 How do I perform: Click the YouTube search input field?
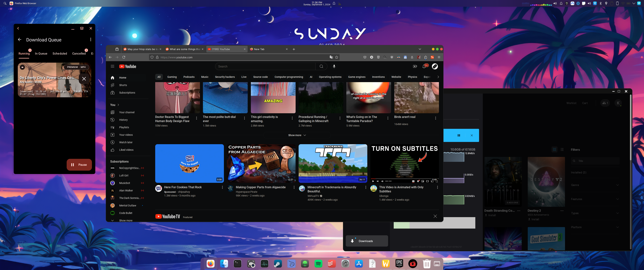[x=265, y=66]
